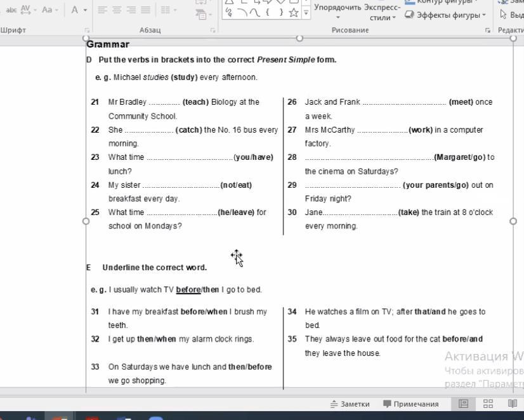524x420 pixels.
Task: Click "(your parents/go)" in sentence 29
Action: point(436,185)
